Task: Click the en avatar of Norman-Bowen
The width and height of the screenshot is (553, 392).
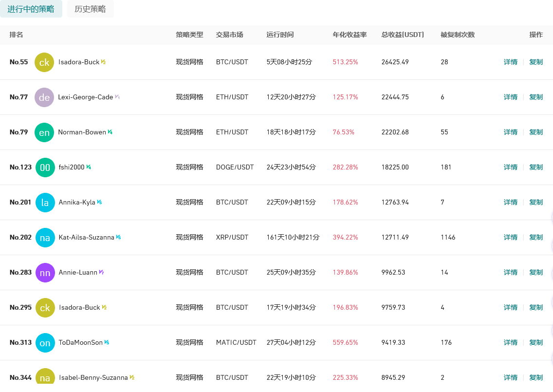Action: [44, 132]
